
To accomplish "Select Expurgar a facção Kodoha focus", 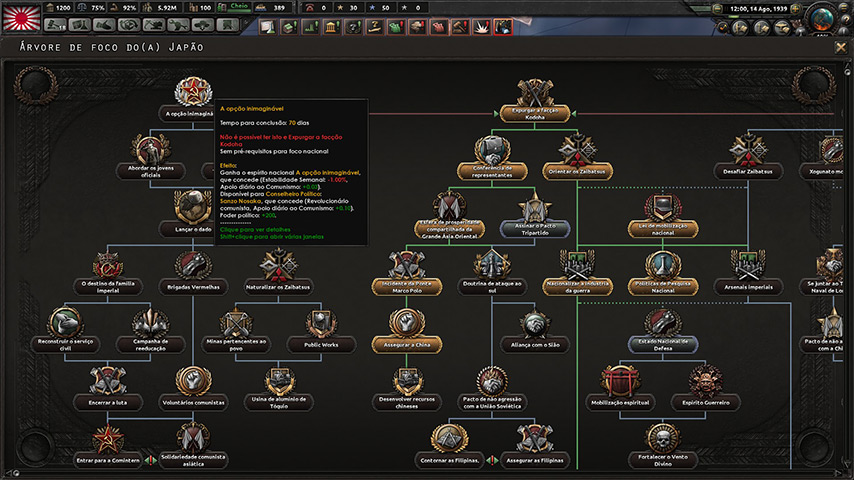I will pyautogui.click(x=535, y=101).
